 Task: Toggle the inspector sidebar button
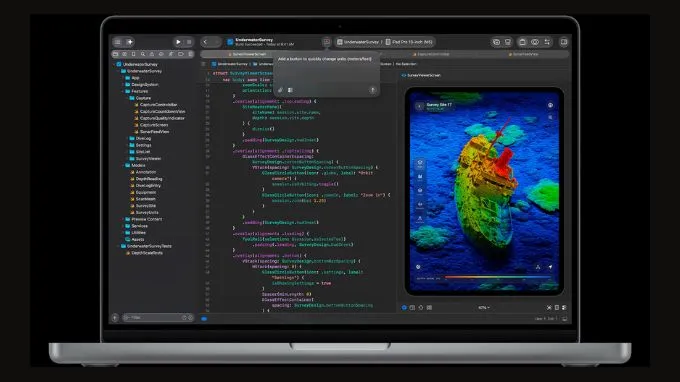[564, 42]
